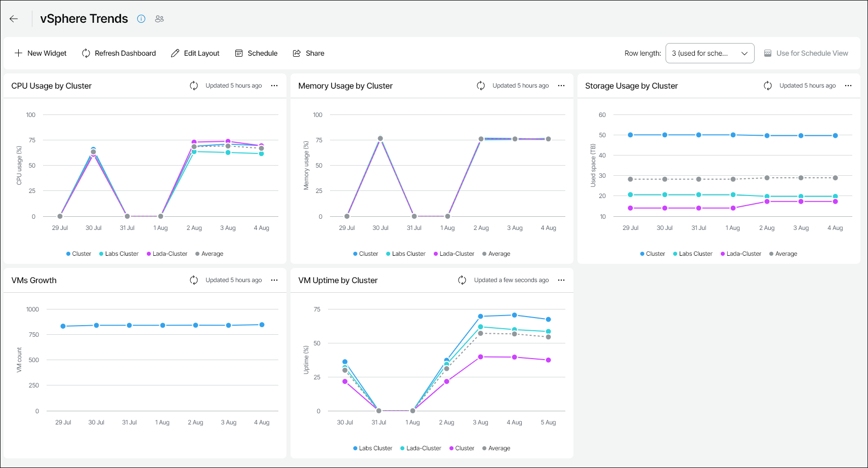Viewport: 868px width, 468px height.
Task: Open the Schedule option
Action: 256,53
